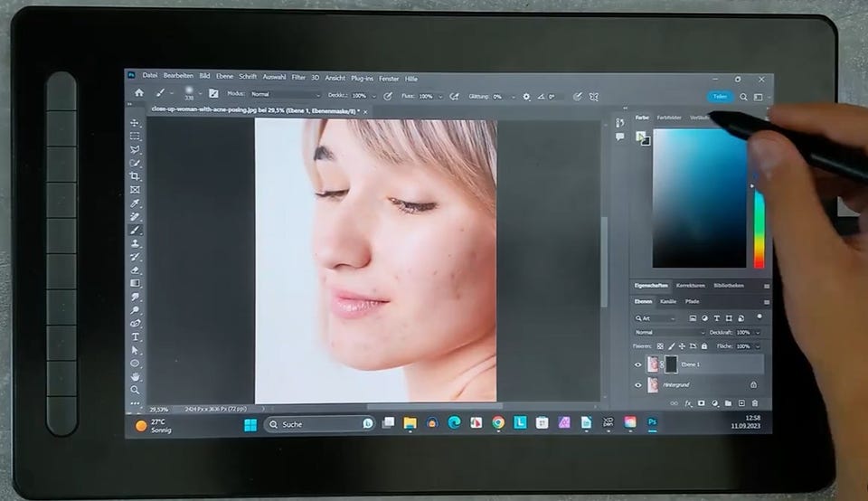Select the Zoom magnifier tool
Screen dimensions: 868x501
pos(135,390)
